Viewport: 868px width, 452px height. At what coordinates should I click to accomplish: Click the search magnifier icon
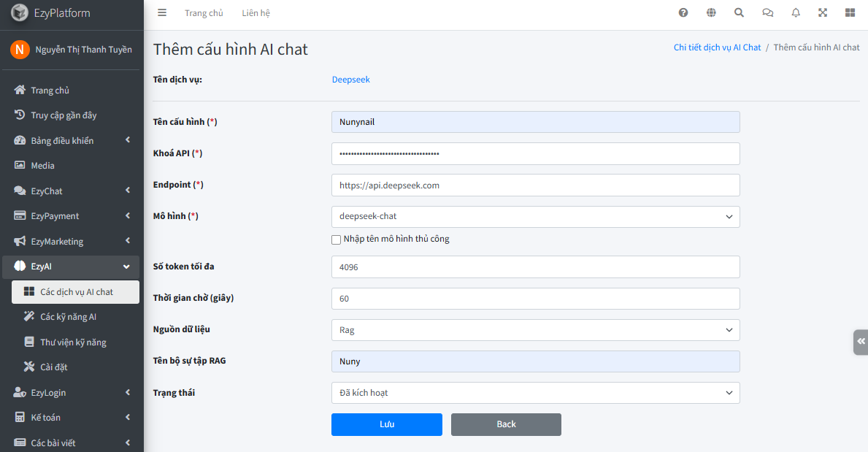(x=739, y=12)
